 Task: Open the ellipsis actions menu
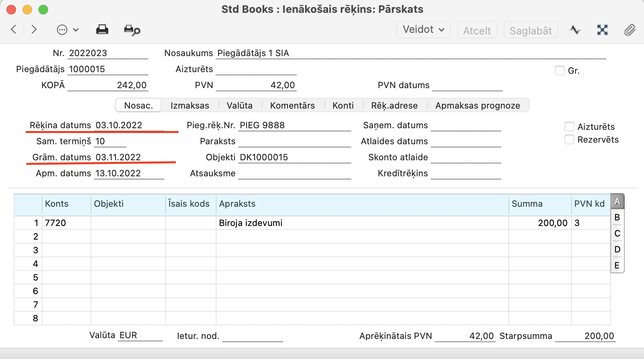tap(67, 30)
